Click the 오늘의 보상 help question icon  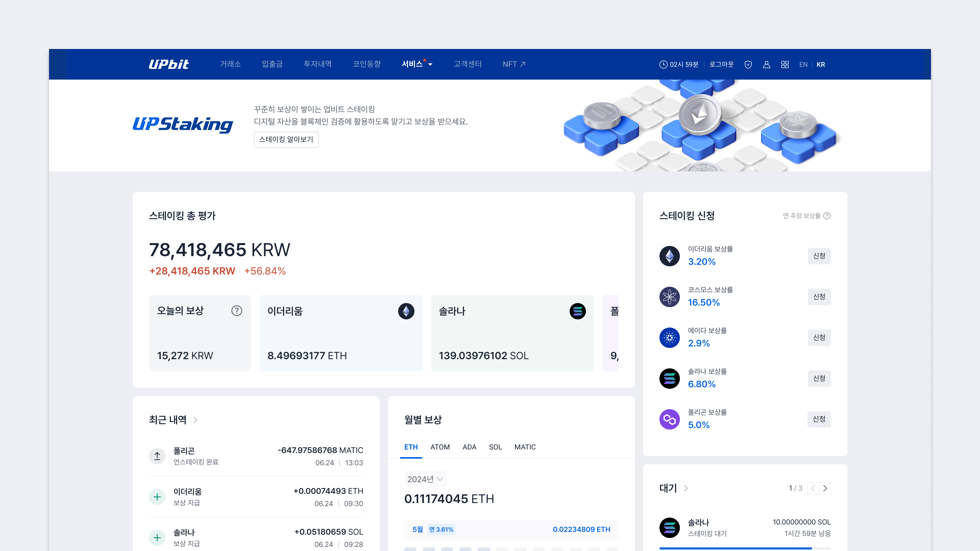[x=237, y=311]
